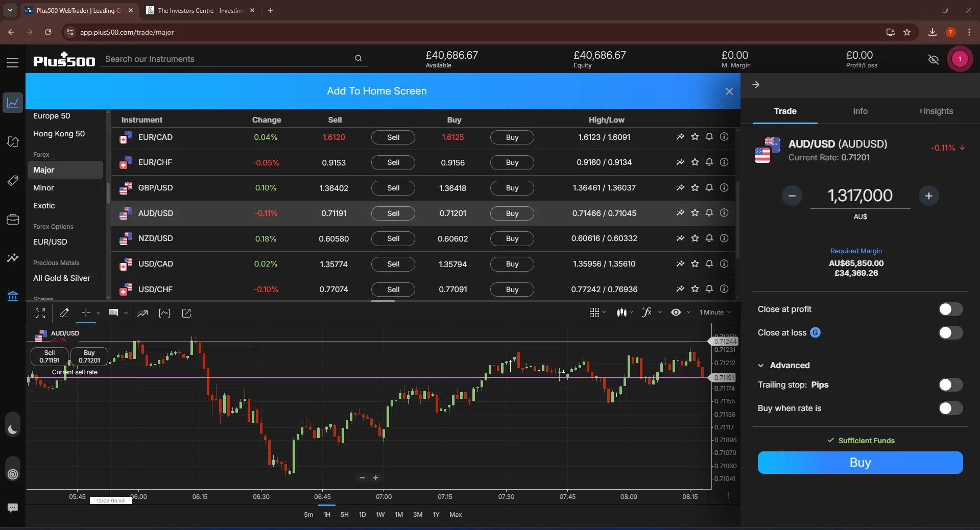Open the hamburger main menu
The image size is (980, 530).
tap(13, 63)
